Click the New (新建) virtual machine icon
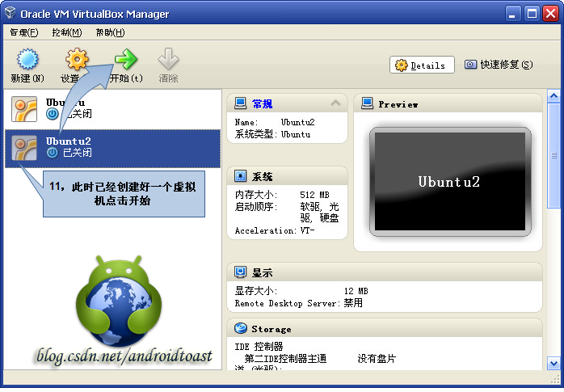The image size is (564, 392). (27, 59)
